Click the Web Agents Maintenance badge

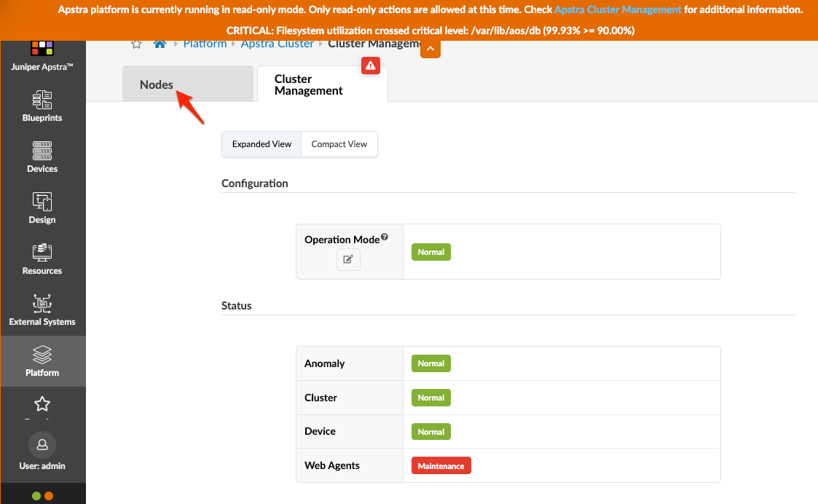pos(441,466)
